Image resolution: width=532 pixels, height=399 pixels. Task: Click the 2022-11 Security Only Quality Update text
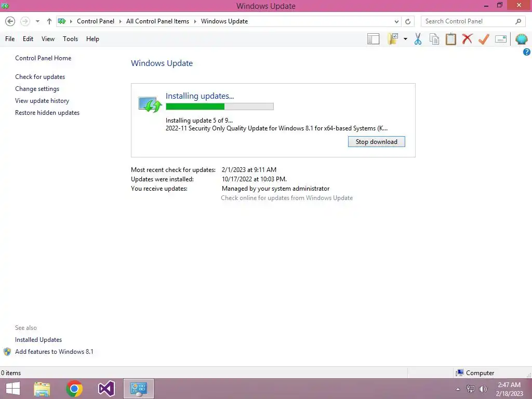click(x=276, y=128)
